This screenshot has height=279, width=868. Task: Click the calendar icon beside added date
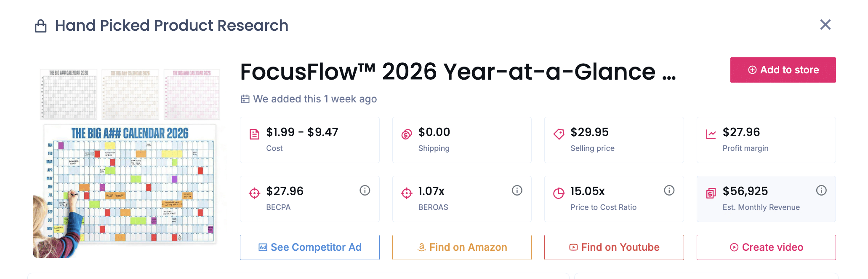[245, 99]
